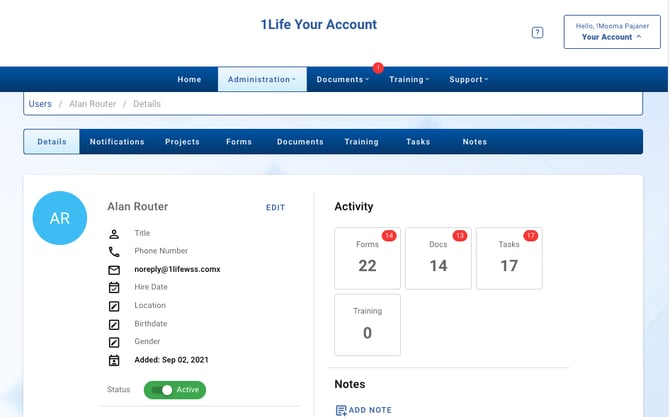Click the AR avatar circle
670x417 pixels.
point(60,217)
